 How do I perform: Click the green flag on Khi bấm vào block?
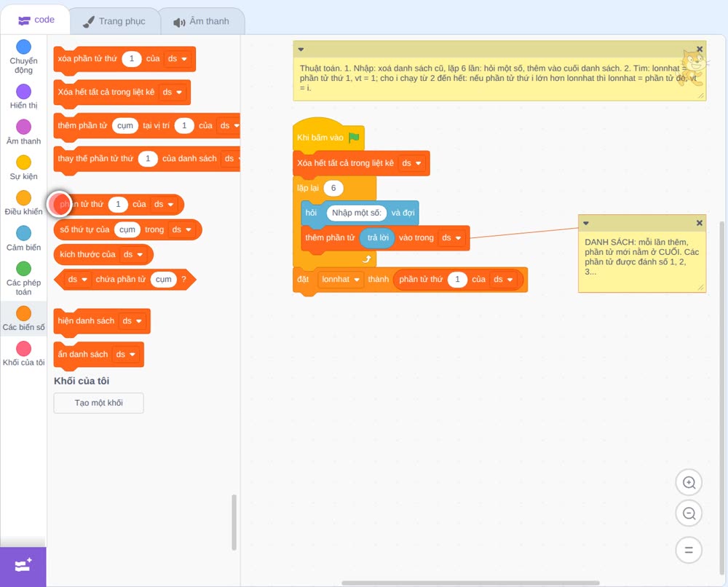coord(354,138)
